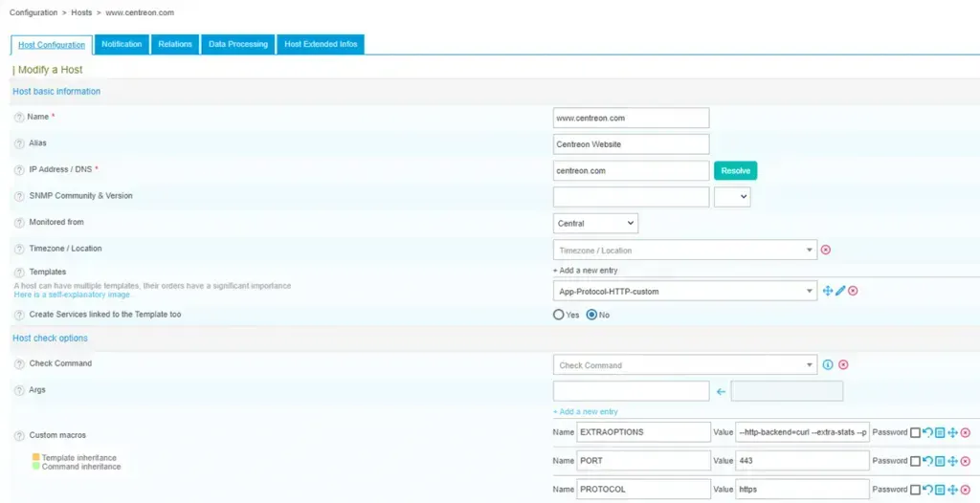This screenshot has width=980, height=503.
Task: Open help icon for Name field
Action: (19, 118)
